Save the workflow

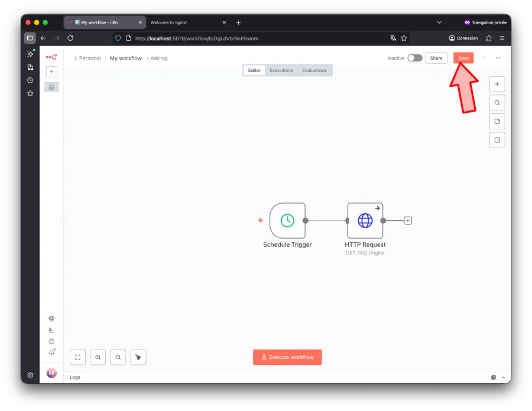click(x=463, y=58)
